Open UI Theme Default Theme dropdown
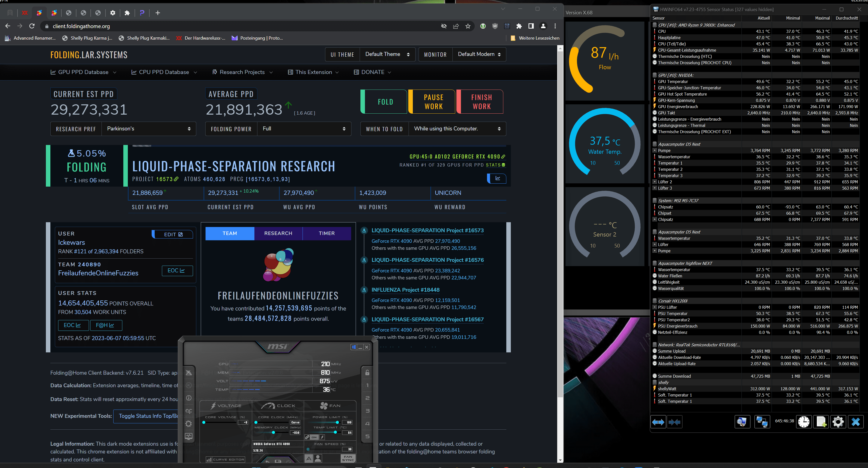 (x=388, y=54)
